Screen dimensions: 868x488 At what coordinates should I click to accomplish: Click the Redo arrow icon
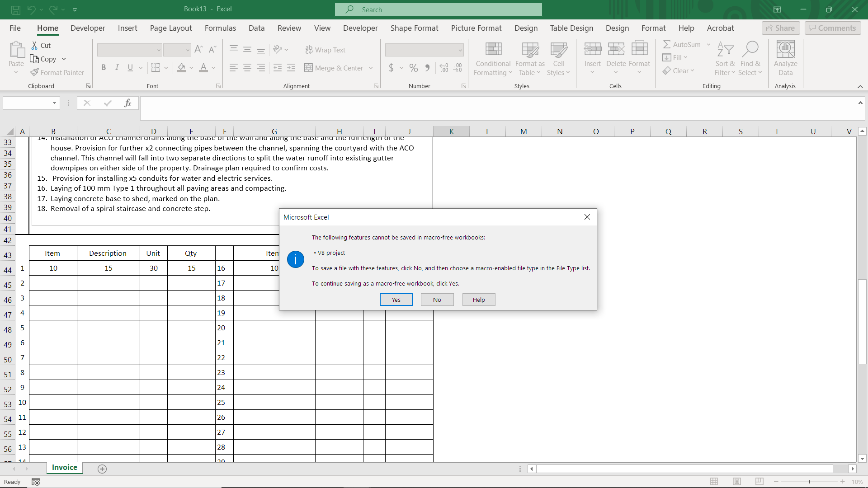(53, 9)
